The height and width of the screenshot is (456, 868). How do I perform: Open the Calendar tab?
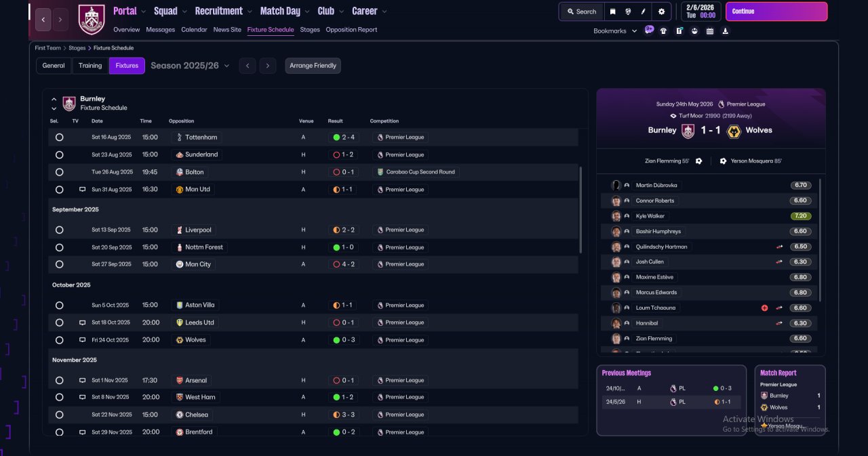coord(195,30)
